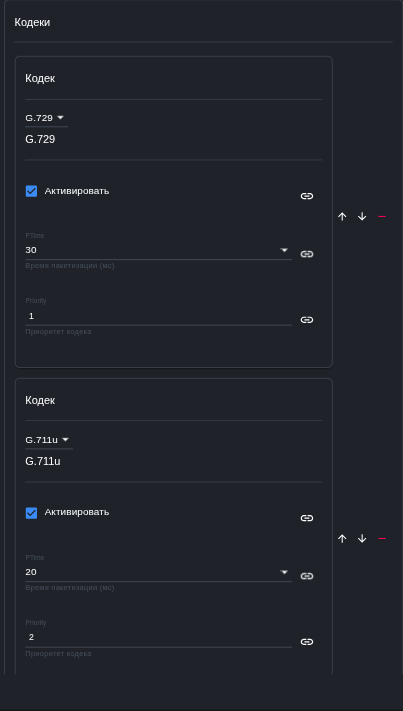Open the G.711u codec type dropdown
The height and width of the screenshot is (711, 403).
49,440
